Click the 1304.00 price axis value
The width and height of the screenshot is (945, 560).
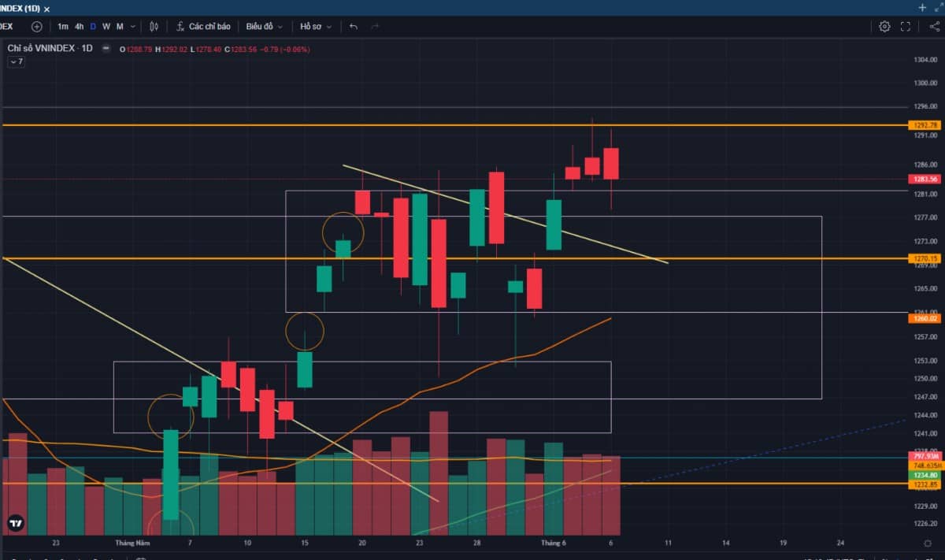(925, 60)
